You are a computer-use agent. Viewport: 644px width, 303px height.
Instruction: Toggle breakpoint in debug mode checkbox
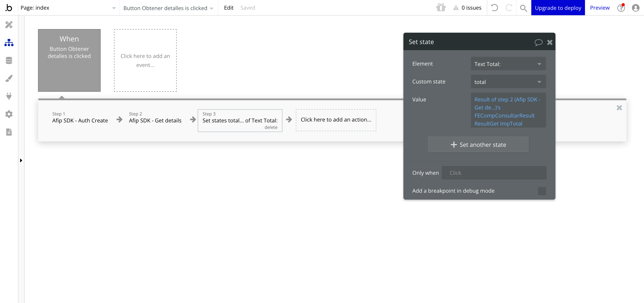pyautogui.click(x=542, y=191)
